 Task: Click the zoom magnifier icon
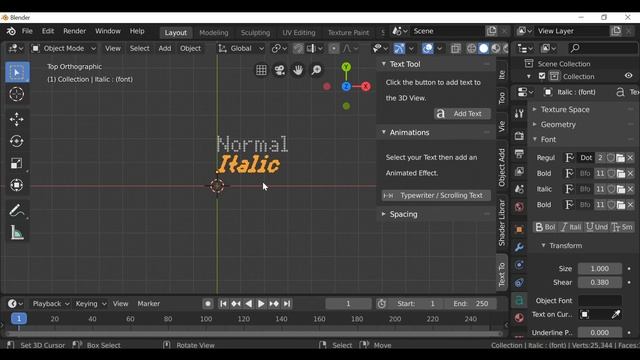pyautogui.click(x=316, y=70)
